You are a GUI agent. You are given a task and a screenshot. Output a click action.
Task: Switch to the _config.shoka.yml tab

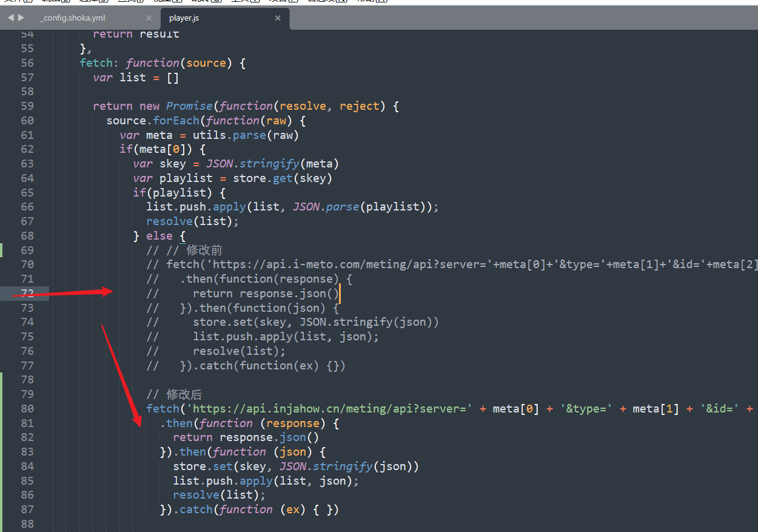73,18
